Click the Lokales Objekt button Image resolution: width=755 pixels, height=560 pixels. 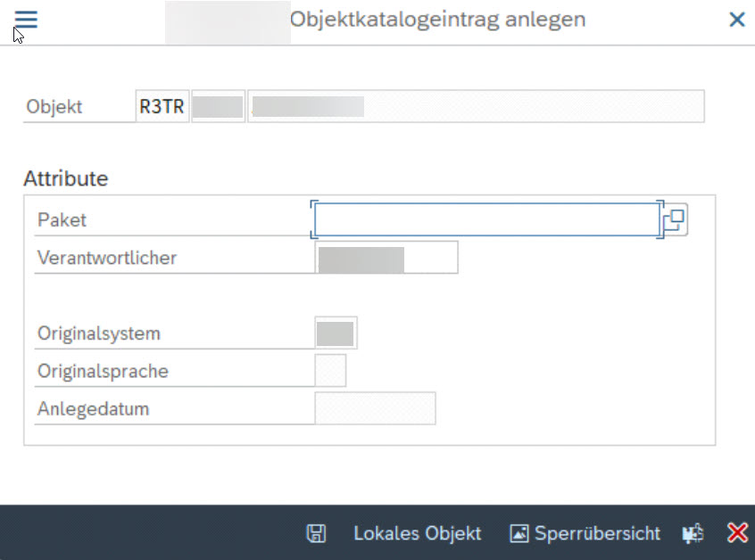coord(417,533)
